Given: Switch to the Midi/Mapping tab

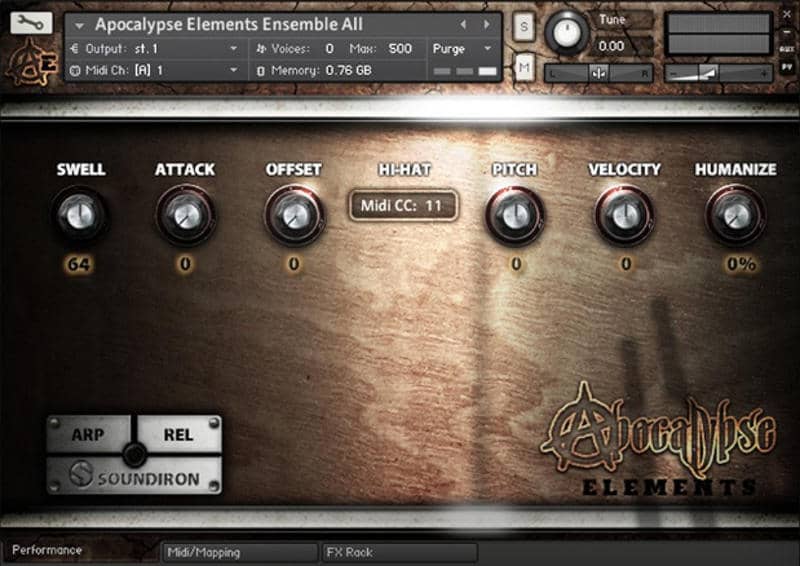Looking at the screenshot, I should coord(240,551).
